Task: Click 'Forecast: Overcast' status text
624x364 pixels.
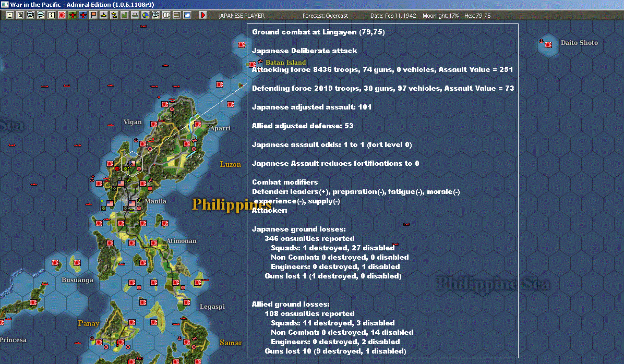Action: [325, 16]
